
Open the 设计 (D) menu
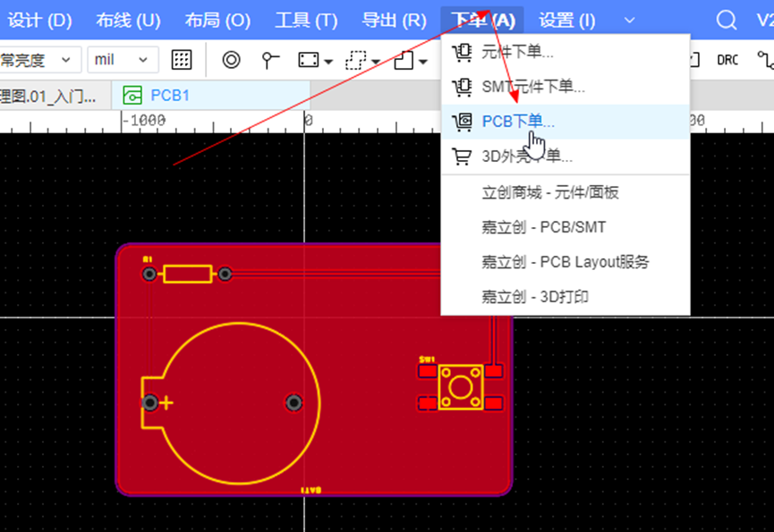click(39, 21)
